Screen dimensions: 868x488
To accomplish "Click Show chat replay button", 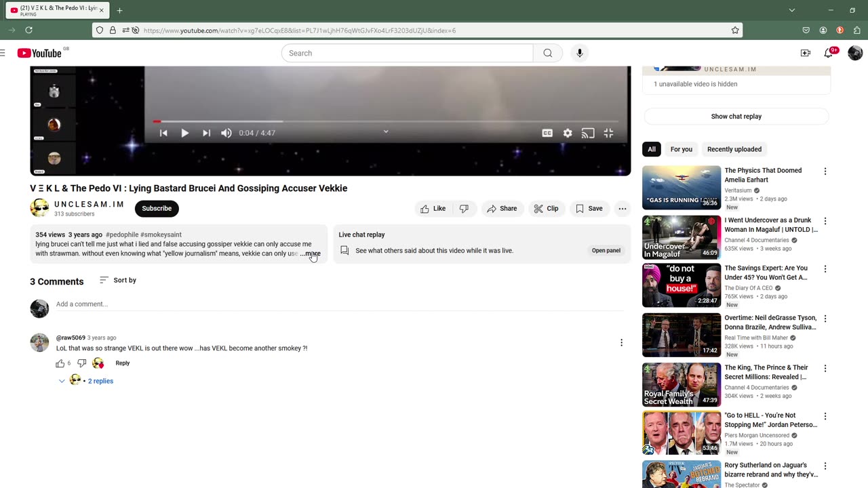I will click(x=736, y=117).
